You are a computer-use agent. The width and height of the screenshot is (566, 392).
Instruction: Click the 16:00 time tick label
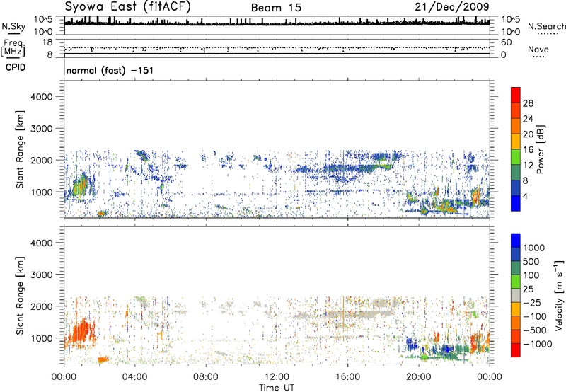[347, 377]
